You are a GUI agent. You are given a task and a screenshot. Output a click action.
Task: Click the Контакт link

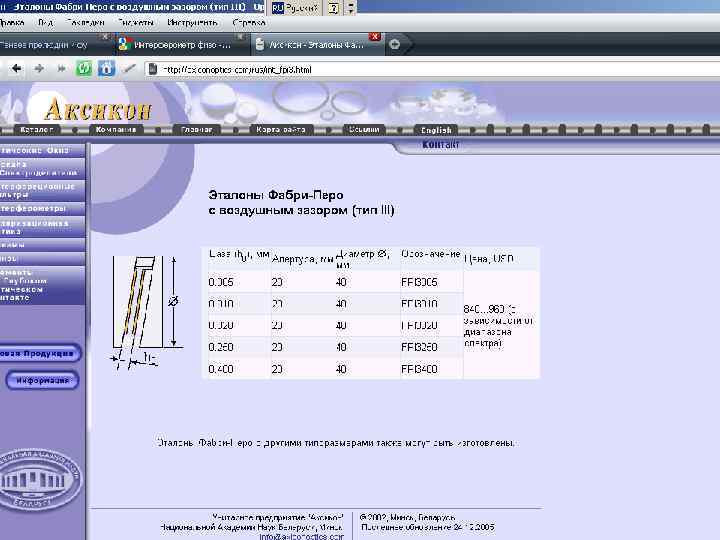tap(440, 145)
